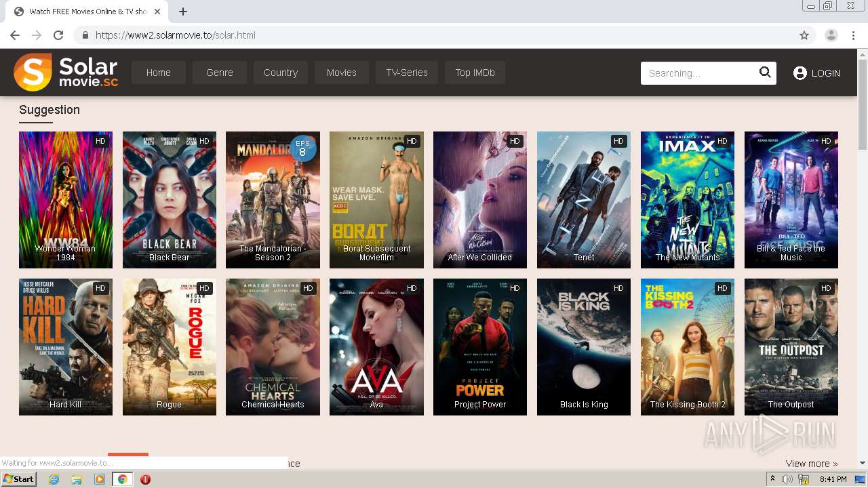
Task: Open the Black Bear movie poster
Action: coord(170,200)
